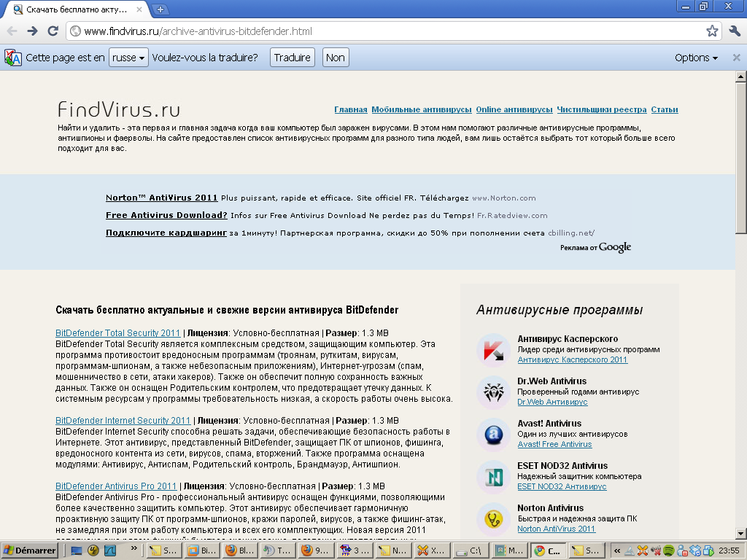Open the Мобильные антивирусы navigation link
This screenshot has height=560, width=747.
click(422, 109)
